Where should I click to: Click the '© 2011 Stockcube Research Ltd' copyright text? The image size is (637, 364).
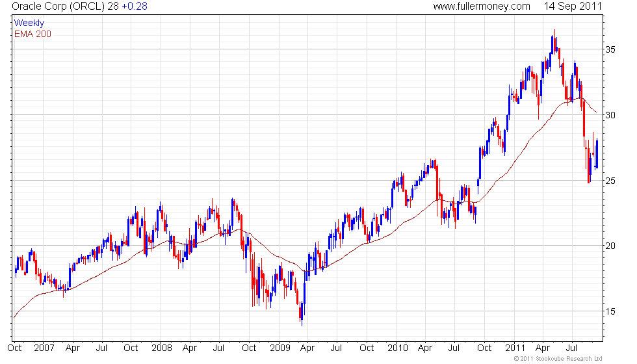pyautogui.click(x=558, y=359)
